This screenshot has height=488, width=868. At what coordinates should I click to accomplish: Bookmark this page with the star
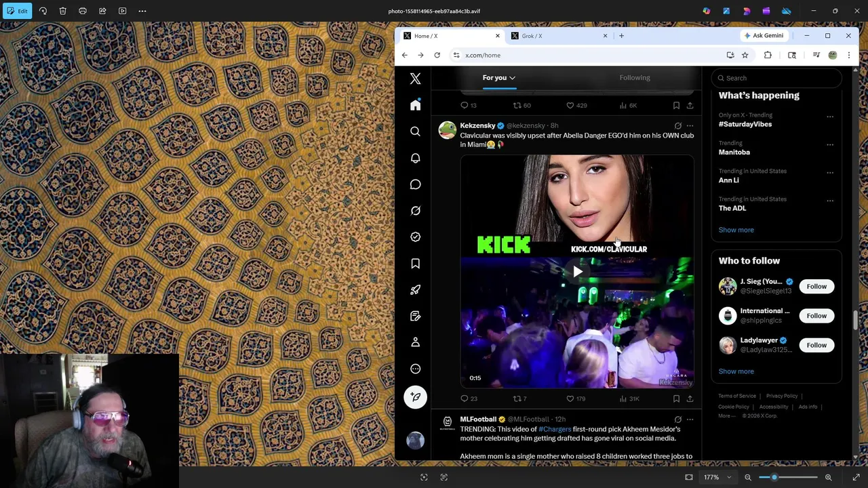point(745,55)
